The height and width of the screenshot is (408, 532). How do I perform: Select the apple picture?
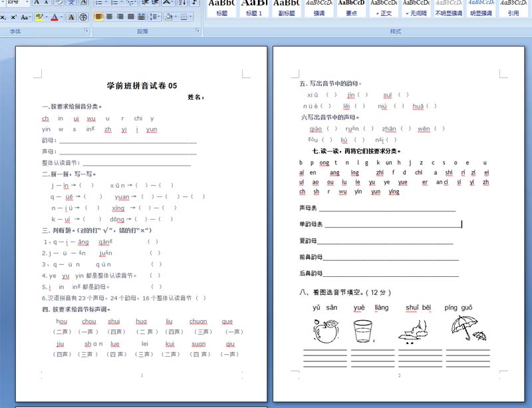326,331
